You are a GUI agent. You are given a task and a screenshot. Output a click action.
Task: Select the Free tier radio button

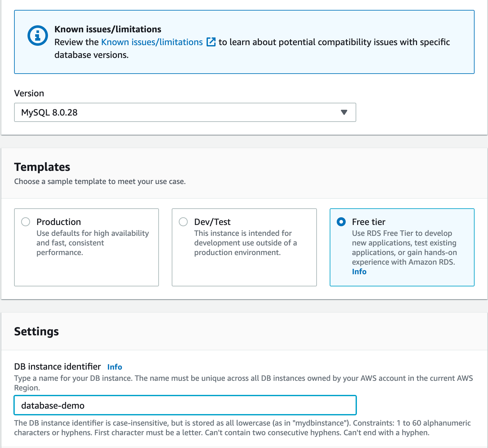coord(341,222)
